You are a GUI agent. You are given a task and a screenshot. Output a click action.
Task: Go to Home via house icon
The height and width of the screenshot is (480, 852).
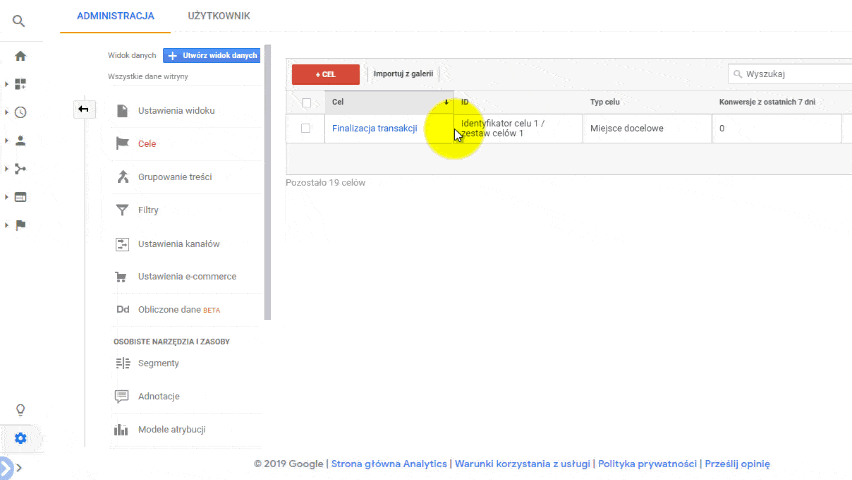pos(20,56)
